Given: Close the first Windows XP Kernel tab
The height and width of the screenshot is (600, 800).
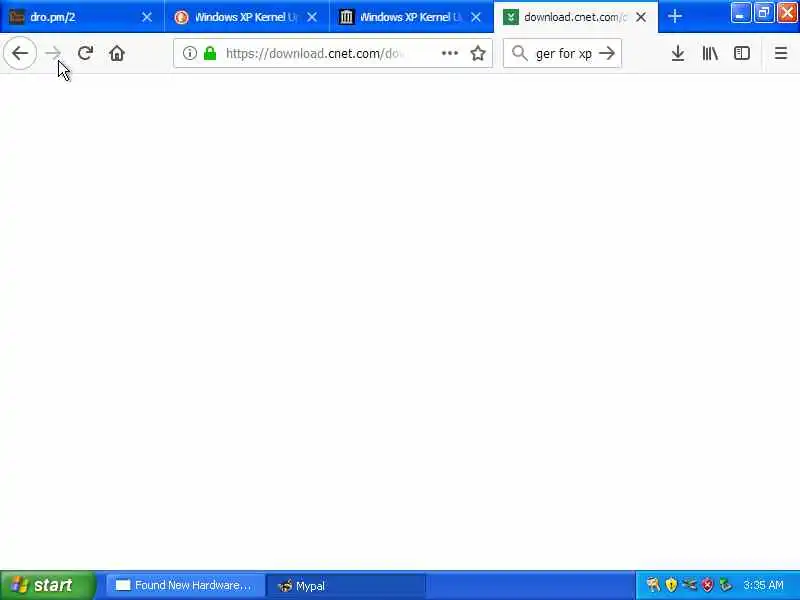Looking at the screenshot, I should point(312,17).
